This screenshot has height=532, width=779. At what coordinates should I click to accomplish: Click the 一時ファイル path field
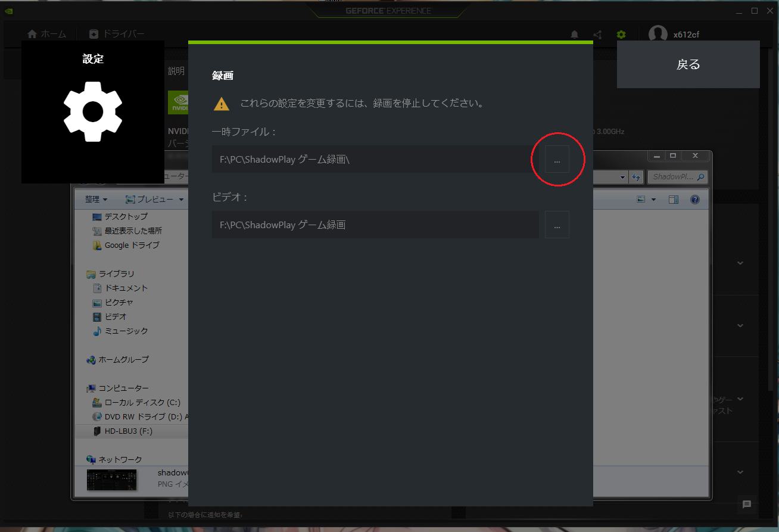click(x=375, y=159)
